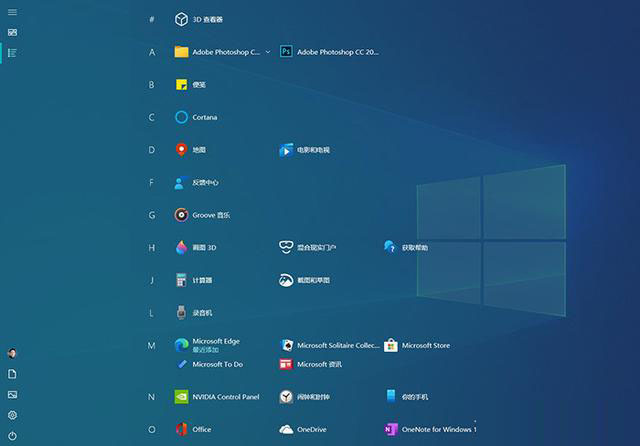This screenshot has width=640, height=446.
Task: Open 反馈中心 feedback hub
Action: 197,182
